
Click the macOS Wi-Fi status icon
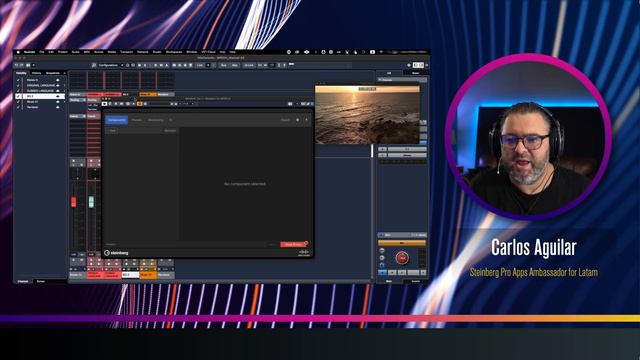point(381,52)
